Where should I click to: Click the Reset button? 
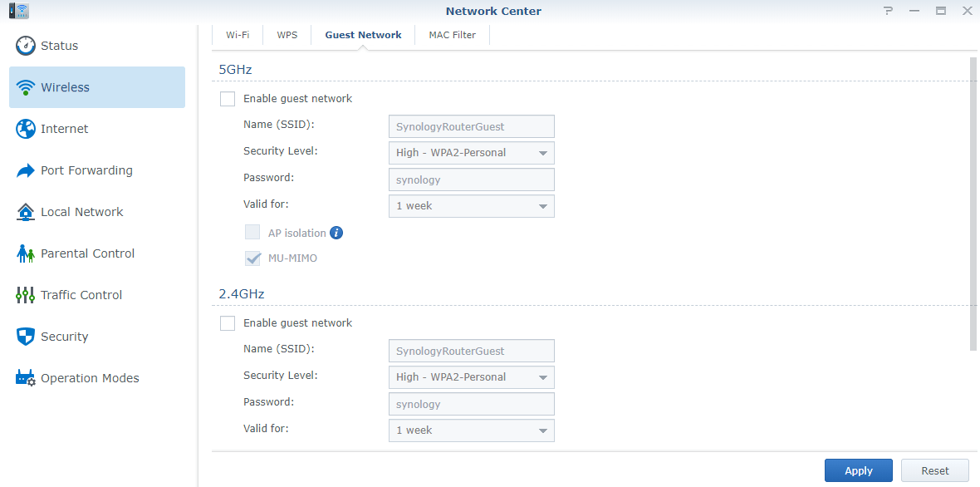pos(934,470)
